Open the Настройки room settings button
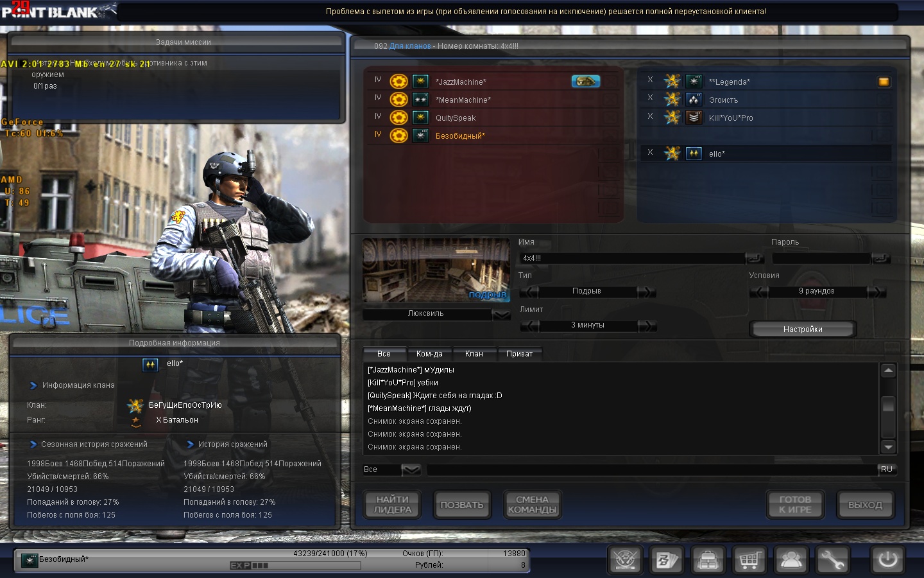Screen dimensions: 924x578 point(803,329)
